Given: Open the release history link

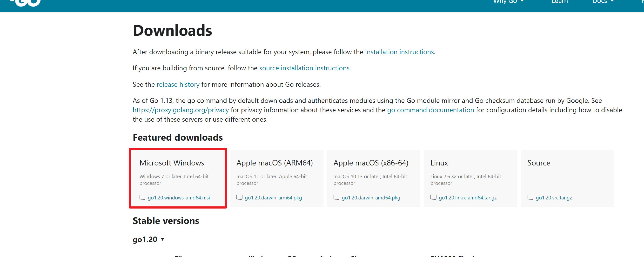Looking at the screenshot, I should pyautogui.click(x=178, y=84).
